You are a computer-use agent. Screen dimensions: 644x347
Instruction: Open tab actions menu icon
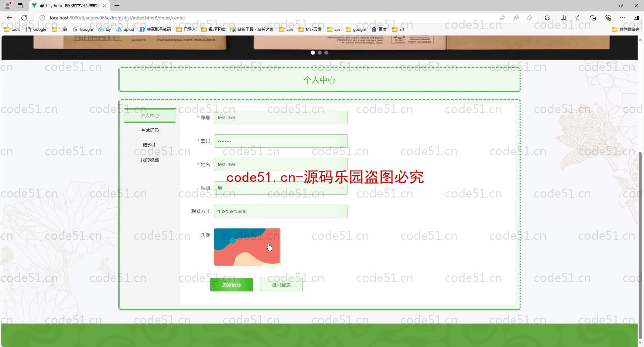tap(20, 6)
